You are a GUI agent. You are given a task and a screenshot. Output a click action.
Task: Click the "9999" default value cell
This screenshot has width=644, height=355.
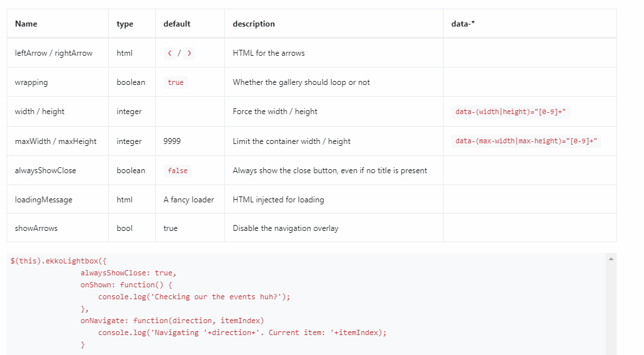click(x=172, y=141)
